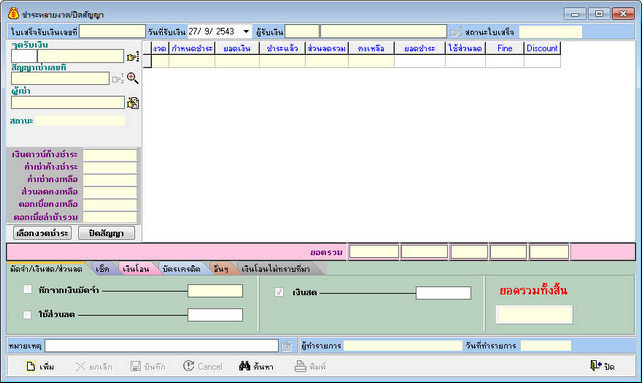Click the ดอกเบี้ยคงเหลือ value field
Viewport: 642px width, 383px height.
[110, 204]
